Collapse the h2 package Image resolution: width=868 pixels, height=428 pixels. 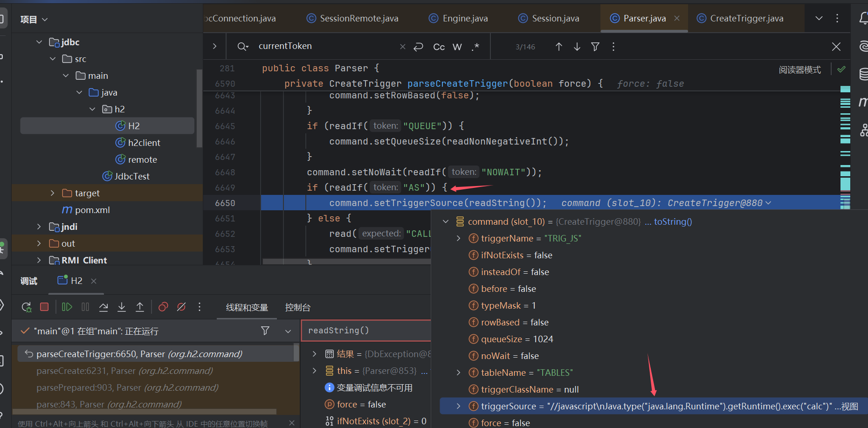tap(92, 109)
